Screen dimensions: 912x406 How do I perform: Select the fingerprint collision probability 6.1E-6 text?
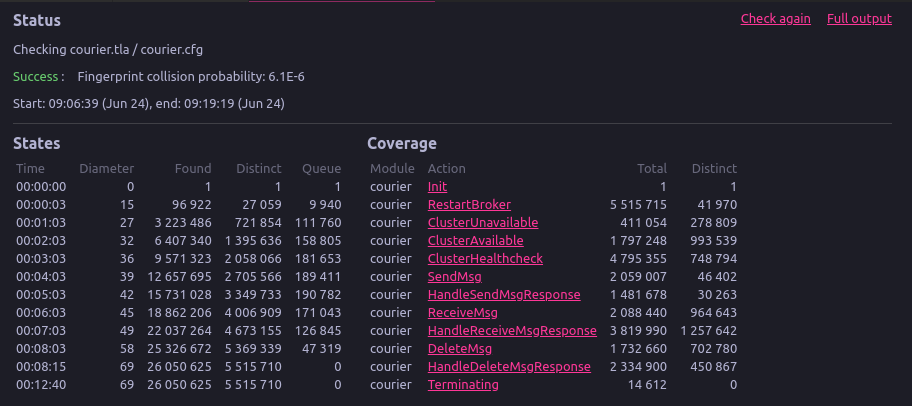click(x=191, y=77)
